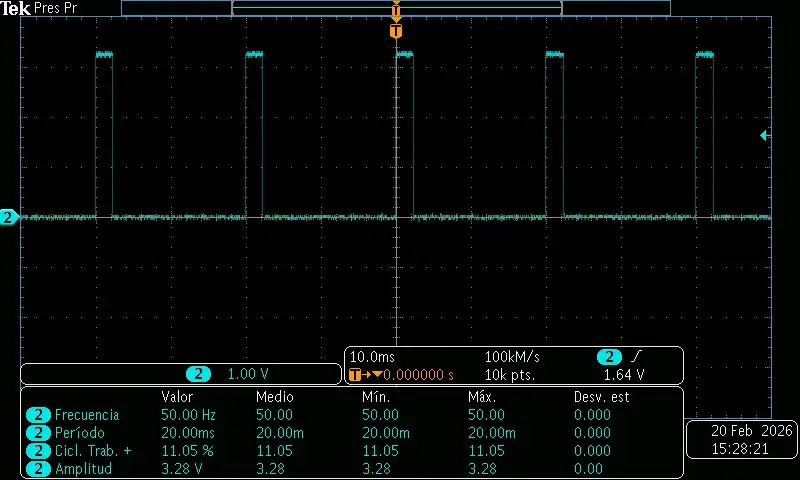Click the Valor column header
Image resolution: width=800 pixels, height=480 pixels.
(x=177, y=397)
